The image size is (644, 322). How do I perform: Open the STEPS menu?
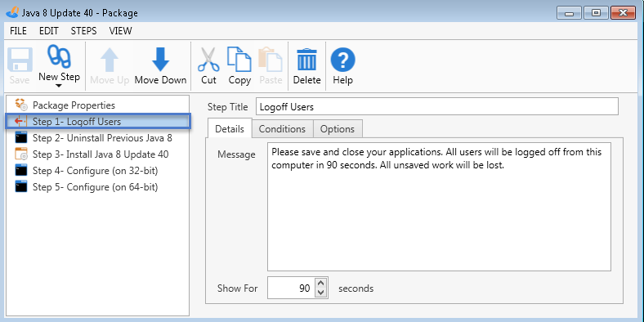pyautogui.click(x=84, y=31)
